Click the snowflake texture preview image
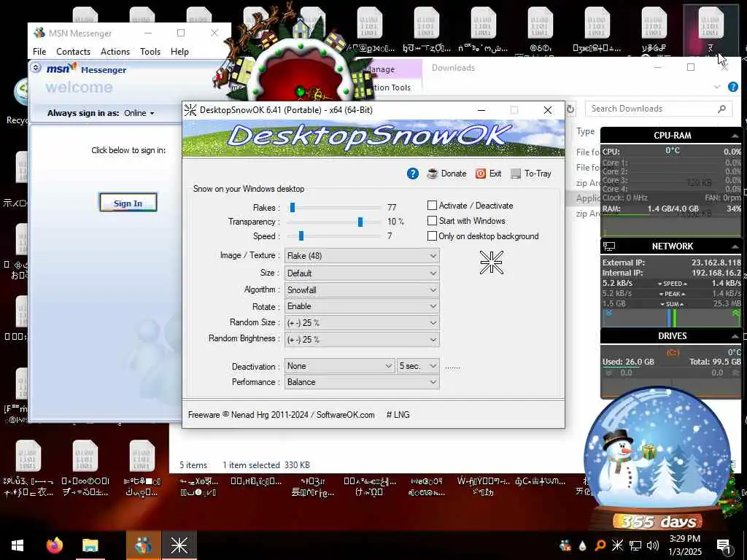747x560 pixels. coord(491,262)
